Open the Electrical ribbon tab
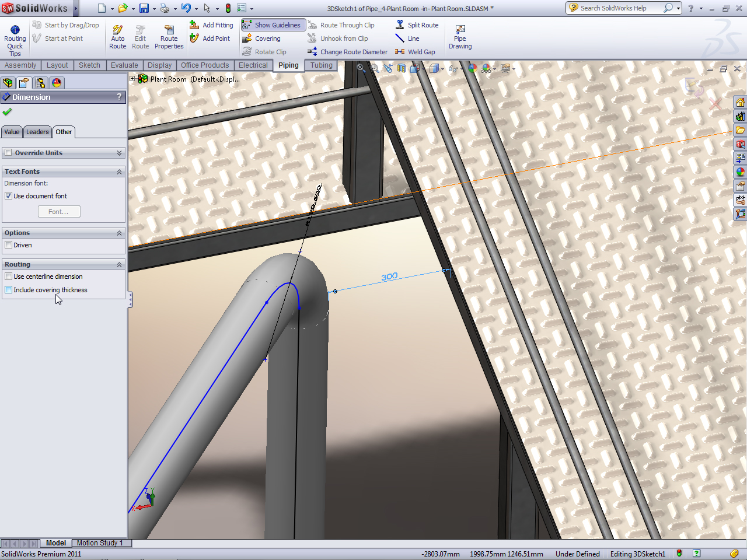This screenshot has width=747, height=560. 253,65
